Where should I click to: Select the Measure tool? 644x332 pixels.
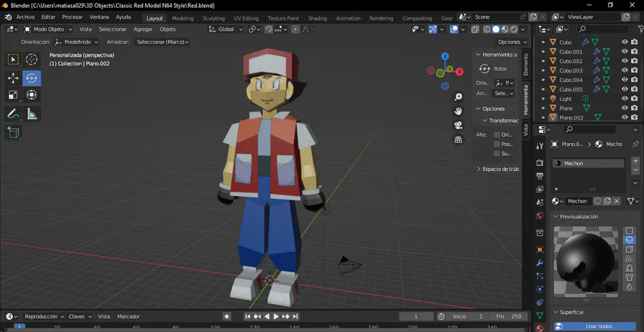click(31, 114)
